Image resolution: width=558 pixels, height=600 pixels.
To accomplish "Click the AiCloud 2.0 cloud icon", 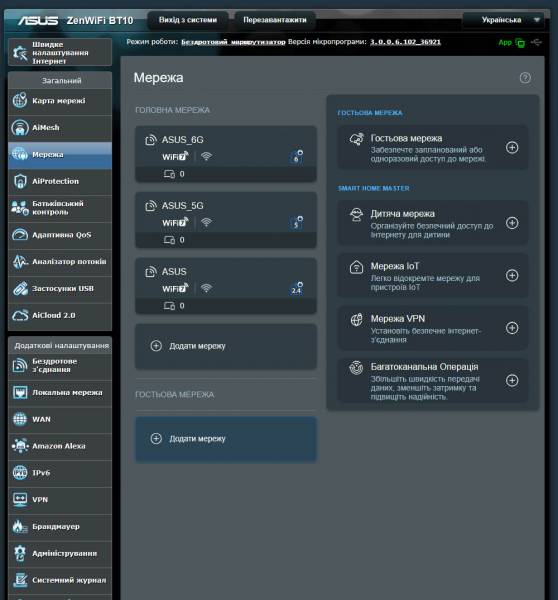I will (20, 316).
